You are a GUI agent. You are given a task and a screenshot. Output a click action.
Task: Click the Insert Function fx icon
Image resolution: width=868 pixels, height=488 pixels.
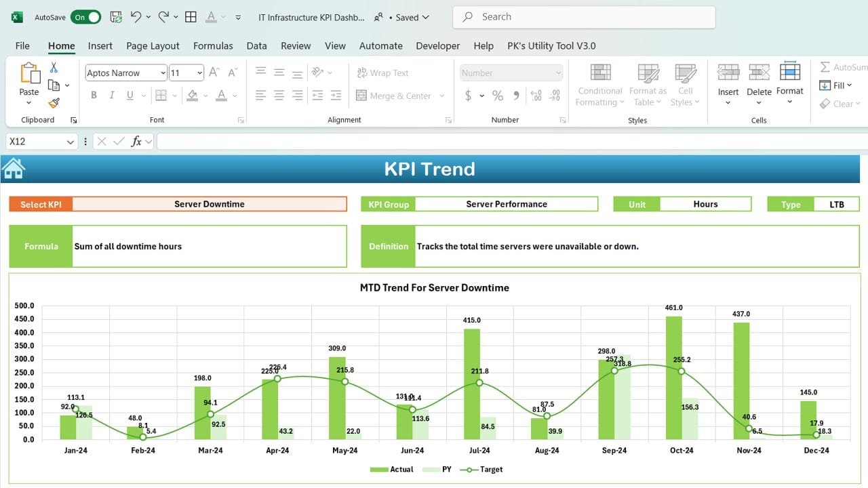coord(136,141)
